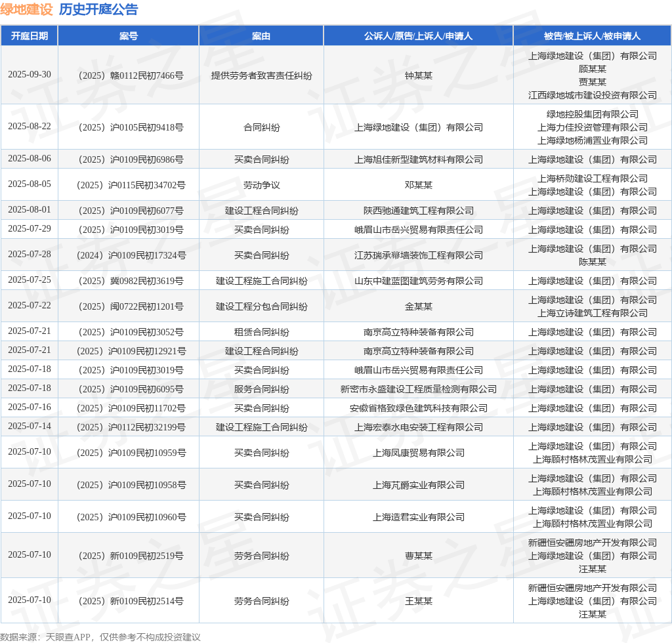Click plaintiff 新密市永盛建设工程质量检测有限公司
Image resolution: width=672 pixels, height=643 pixels.
tap(418, 389)
